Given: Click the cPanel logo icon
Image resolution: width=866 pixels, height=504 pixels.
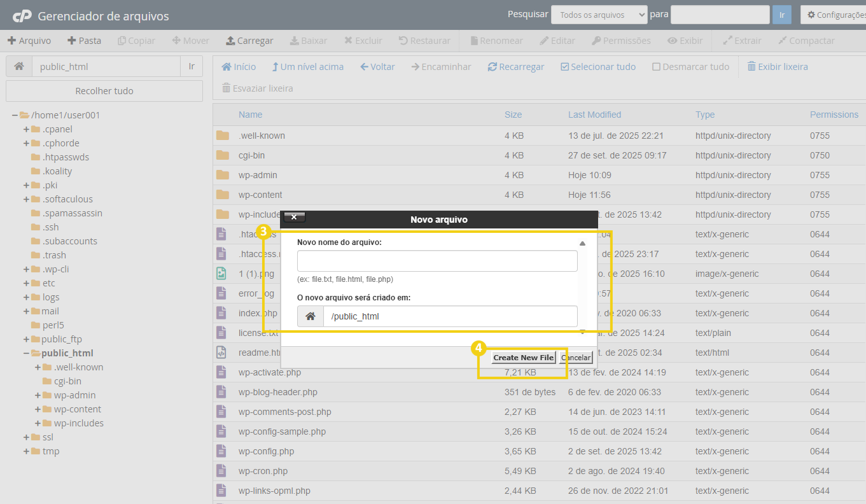Looking at the screenshot, I should pos(22,16).
